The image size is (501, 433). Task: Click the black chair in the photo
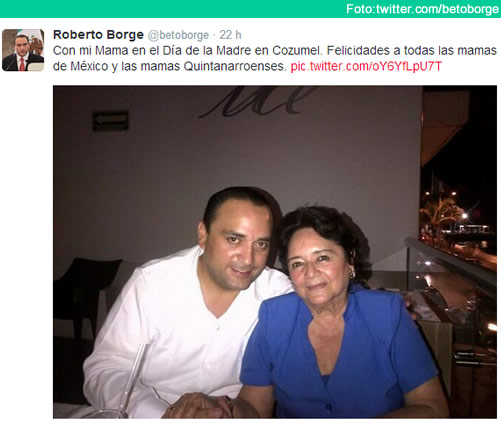pyautogui.click(x=85, y=300)
